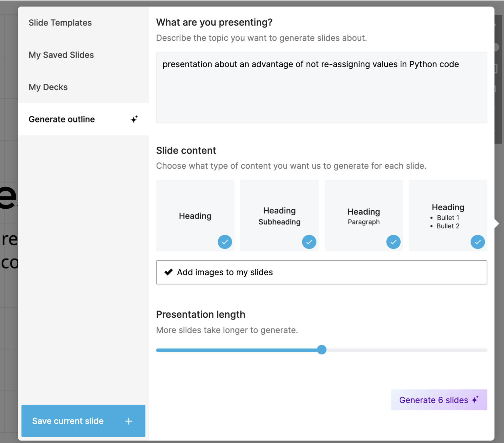The width and height of the screenshot is (504, 443).
Task: Disable Add images to my slides
Action: pyautogui.click(x=321, y=272)
